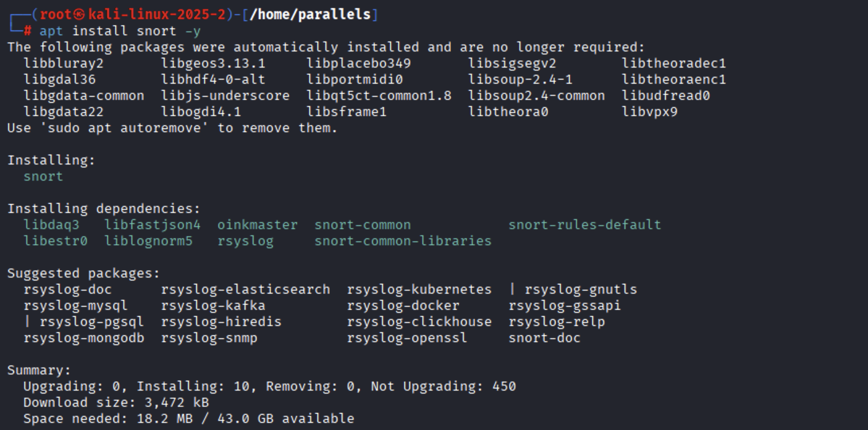The width and height of the screenshot is (868, 430).
Task: Click the 'Not Upgrading: 450' text
Action: click(x=443, y=387)
